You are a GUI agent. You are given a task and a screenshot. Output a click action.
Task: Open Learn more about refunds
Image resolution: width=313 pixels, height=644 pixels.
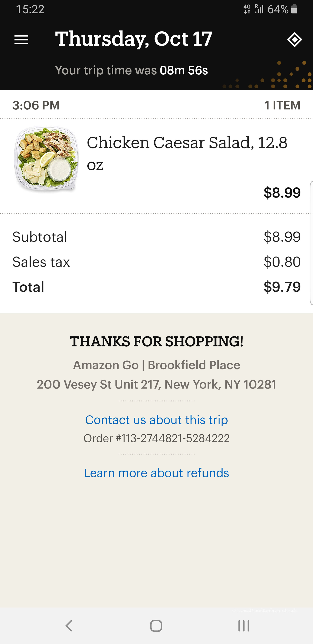click(156, 473)
